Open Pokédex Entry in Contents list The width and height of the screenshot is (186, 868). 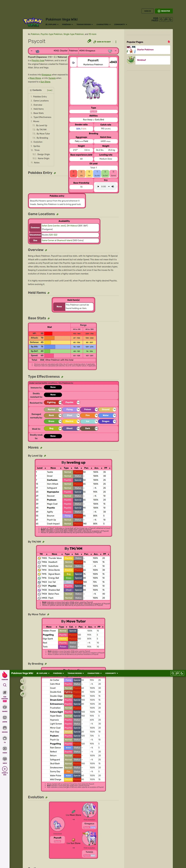click(40, 97)
